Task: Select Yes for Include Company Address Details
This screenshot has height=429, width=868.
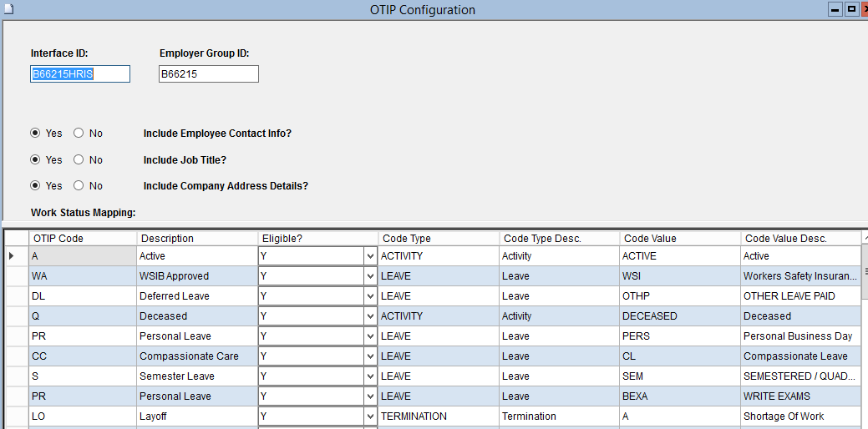Action: tap(36, 186)
